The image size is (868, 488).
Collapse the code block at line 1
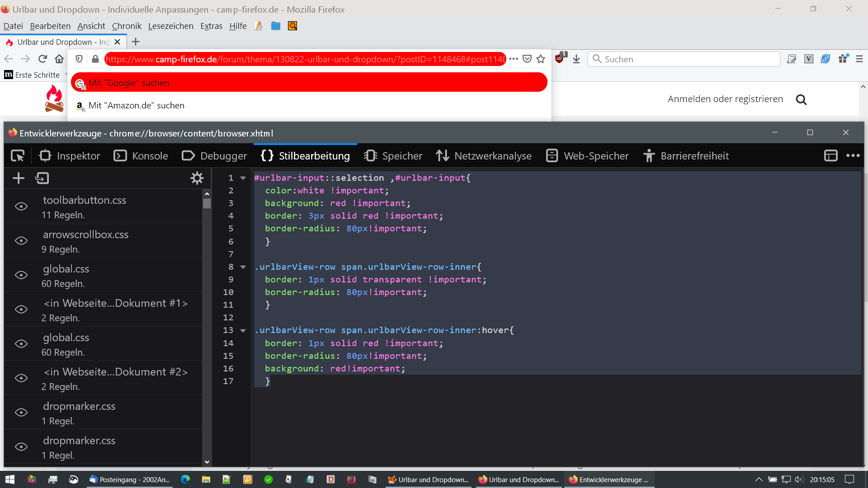point(243,178)
